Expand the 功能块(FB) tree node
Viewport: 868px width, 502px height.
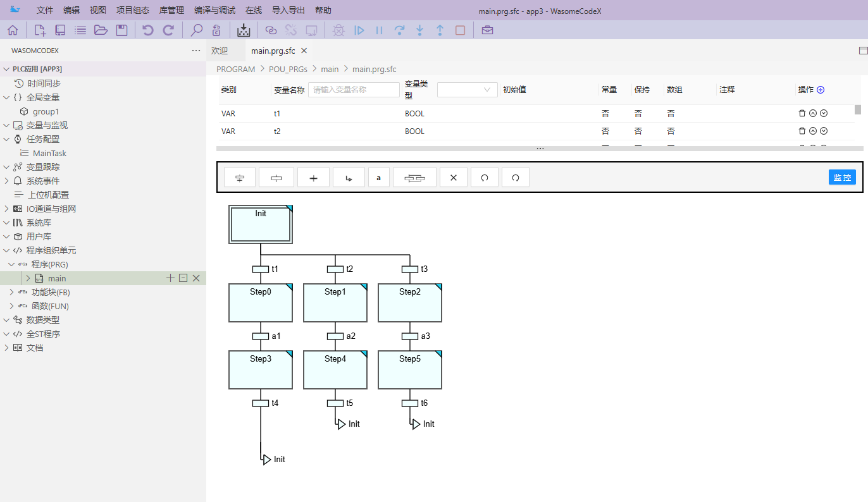(x=12, y=292)
